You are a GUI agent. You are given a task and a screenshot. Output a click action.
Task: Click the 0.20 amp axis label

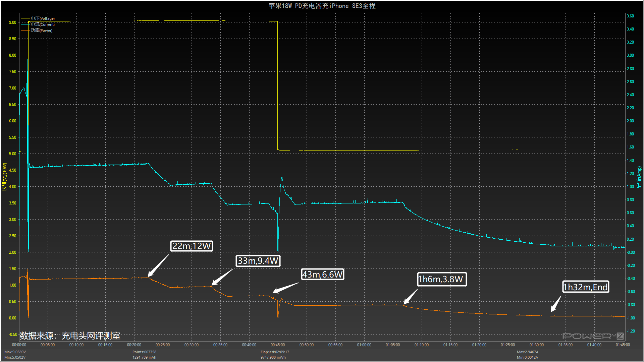[630, 239]
